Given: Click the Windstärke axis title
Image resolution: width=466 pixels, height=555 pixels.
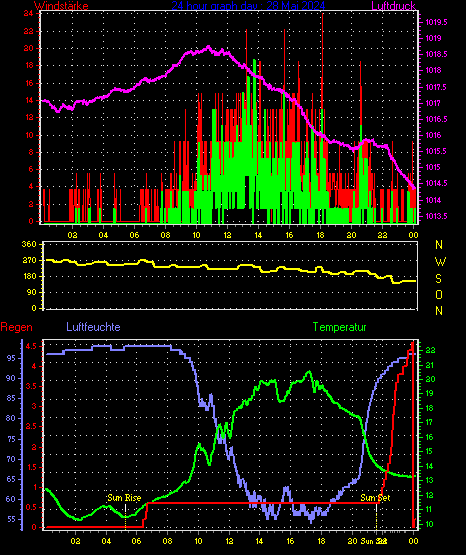Looking at the screenshot, I should click(x=61, y=6).
